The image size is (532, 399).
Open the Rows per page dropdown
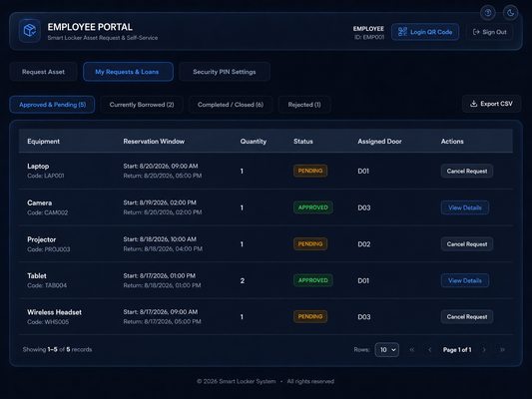387,350
